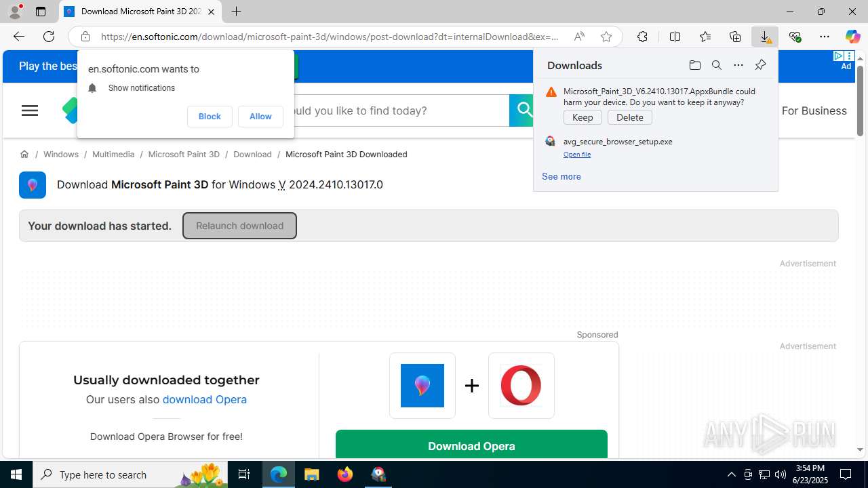868x488 pixels.
Task: Go to Softonic home breadcrumb icon
Action: (24, 155)
